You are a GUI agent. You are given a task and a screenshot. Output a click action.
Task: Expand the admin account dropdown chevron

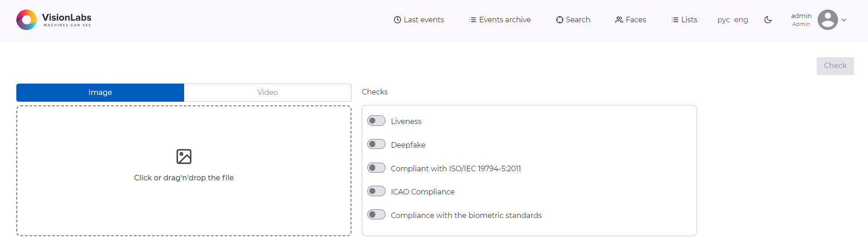(844, 20)
